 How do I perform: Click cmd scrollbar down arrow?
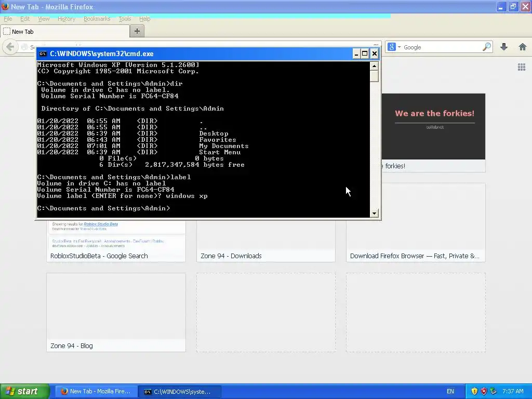374,213
